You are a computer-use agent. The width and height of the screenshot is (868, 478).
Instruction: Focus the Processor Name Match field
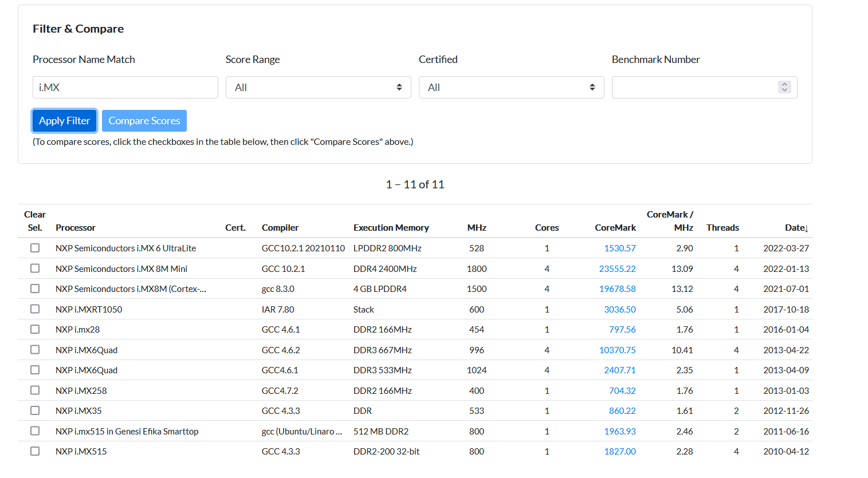(125, 88)
